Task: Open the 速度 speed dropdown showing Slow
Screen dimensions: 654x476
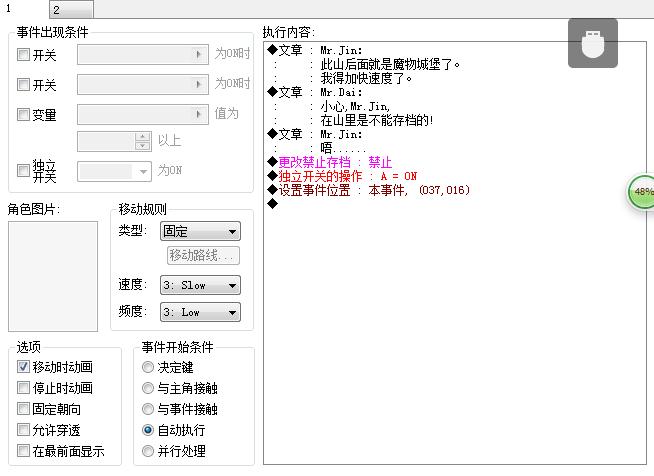Action: coord(200,285)
